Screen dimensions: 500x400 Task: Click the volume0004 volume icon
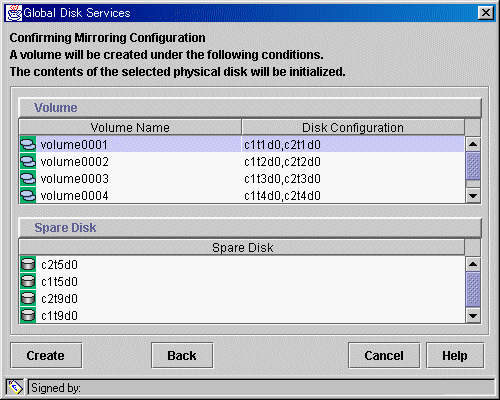[28, 195]
